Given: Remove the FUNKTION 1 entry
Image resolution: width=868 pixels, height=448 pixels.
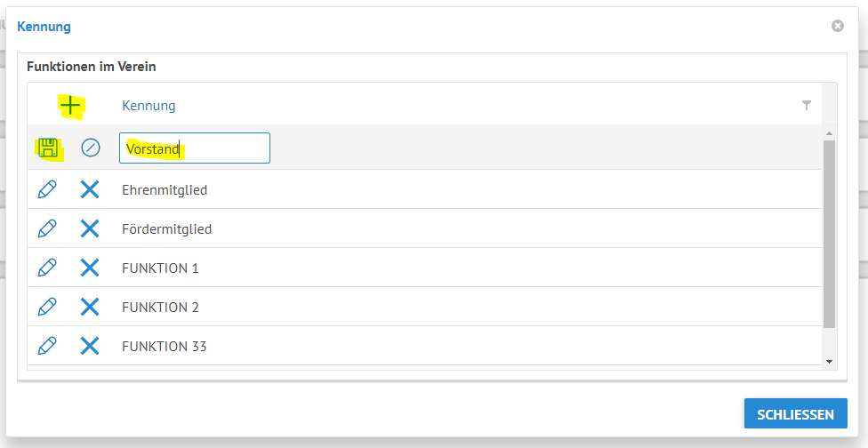Looking at the screenshot, I should 90,268.
